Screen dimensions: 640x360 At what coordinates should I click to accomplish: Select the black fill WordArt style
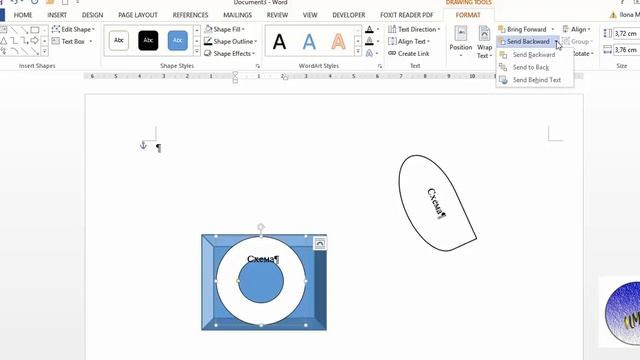[280, 42]
